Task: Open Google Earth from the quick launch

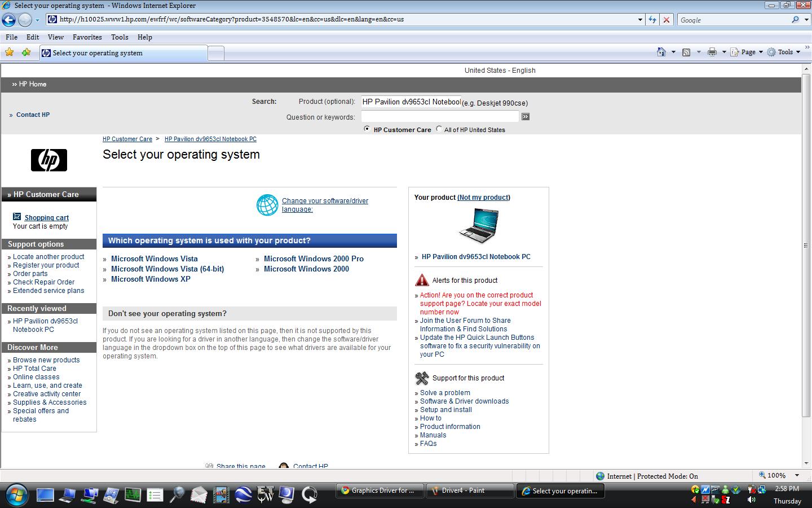Action: tap(243, 495)
